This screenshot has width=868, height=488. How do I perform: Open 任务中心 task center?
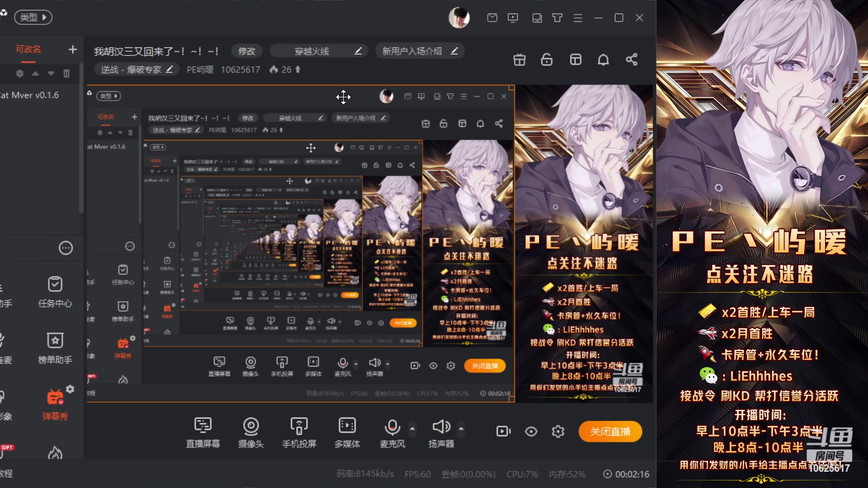click(55, 292)
